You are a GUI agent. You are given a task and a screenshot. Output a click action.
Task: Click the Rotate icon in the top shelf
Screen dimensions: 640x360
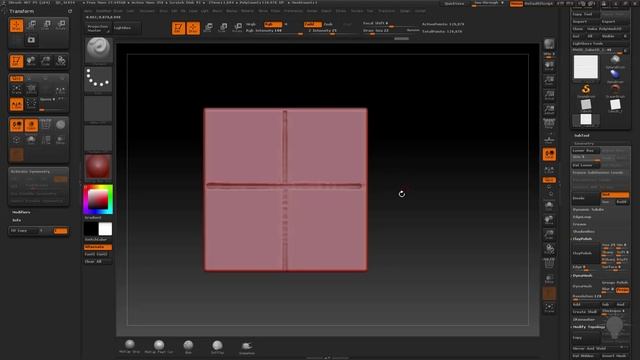(238, 28)
